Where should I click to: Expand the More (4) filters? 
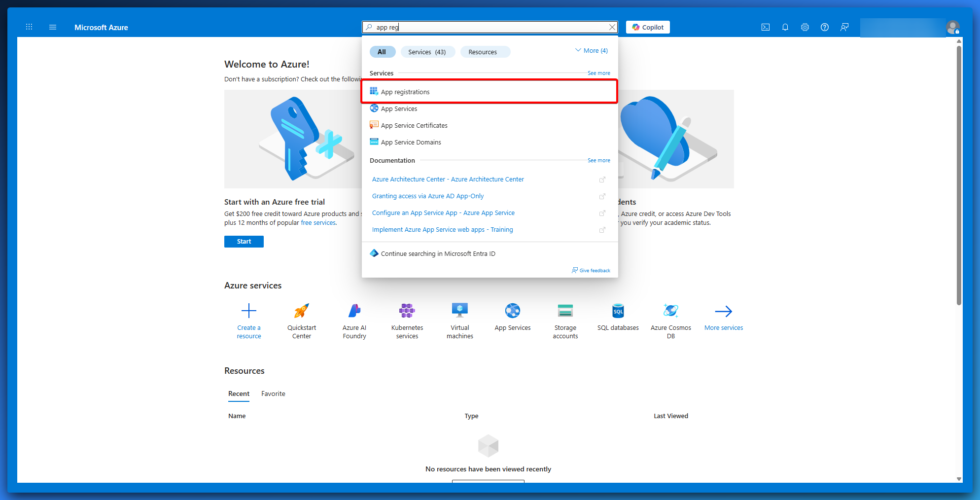[x=592, y=50]
